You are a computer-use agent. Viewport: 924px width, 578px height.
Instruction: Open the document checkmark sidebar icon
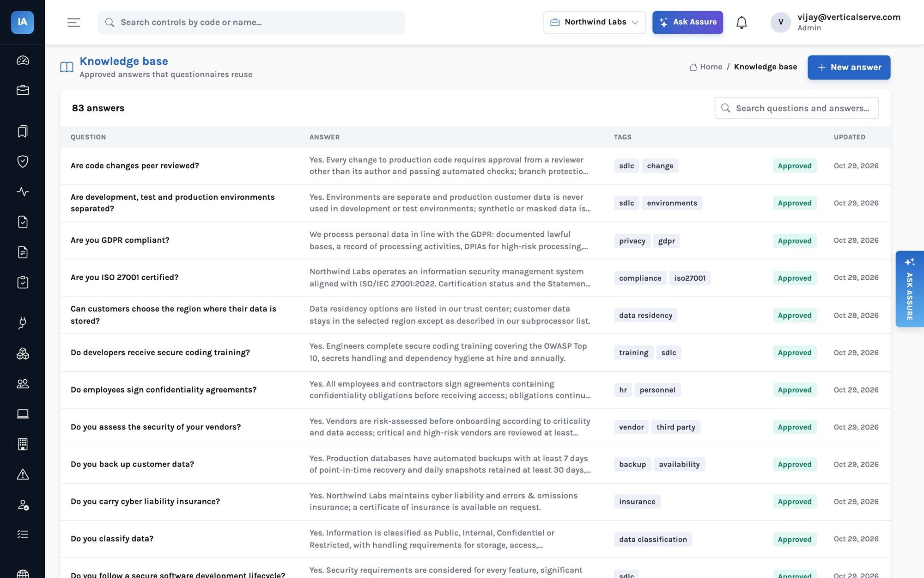click(x=23, y=222)
